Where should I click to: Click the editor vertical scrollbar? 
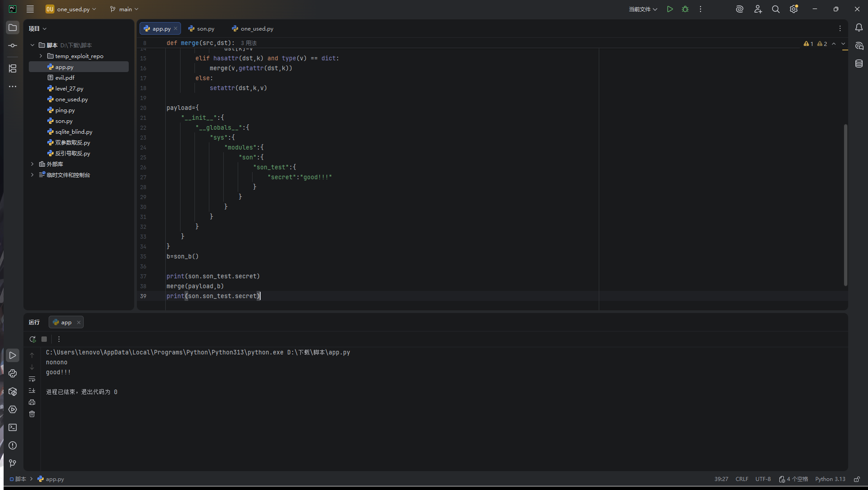[x=845, y=205]
